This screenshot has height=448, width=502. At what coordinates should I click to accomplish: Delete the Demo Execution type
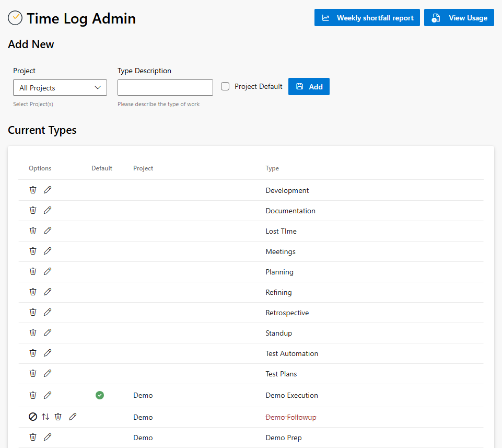(x=33, y=395)
